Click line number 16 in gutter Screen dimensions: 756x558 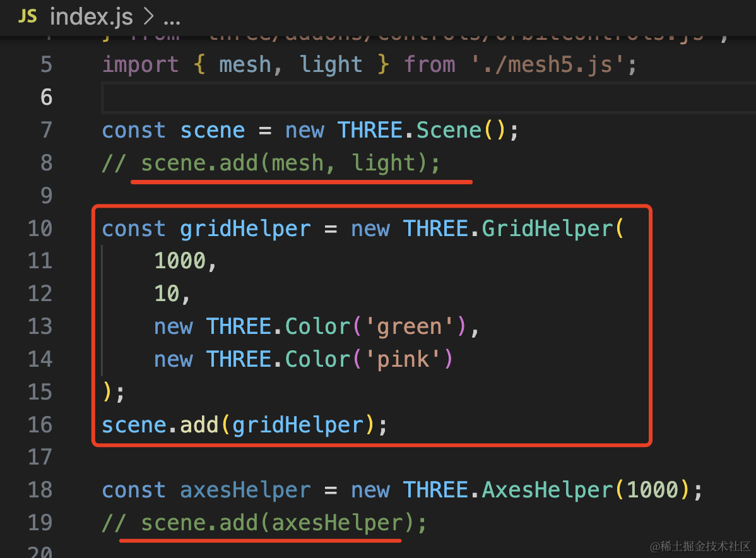pos(40,425)
